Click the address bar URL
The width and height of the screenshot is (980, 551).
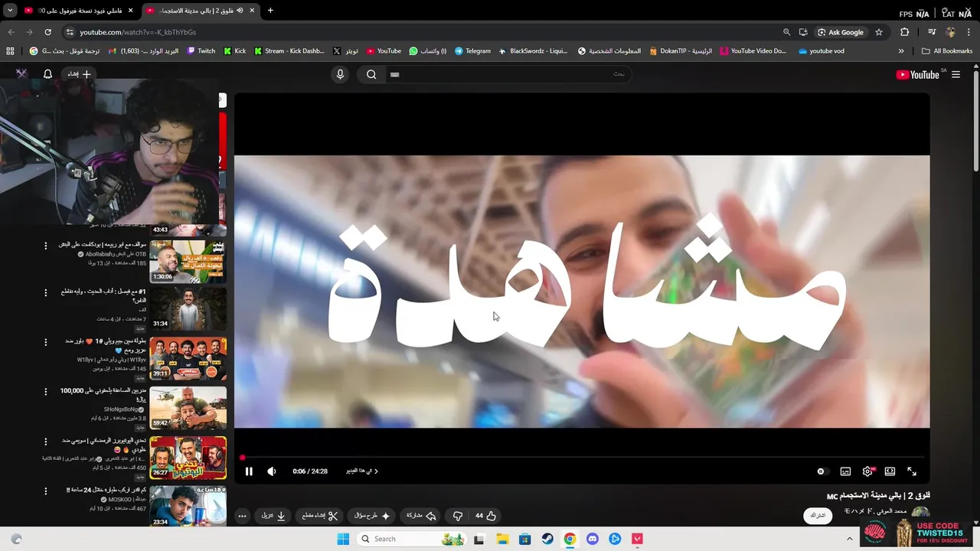(138, 32)
